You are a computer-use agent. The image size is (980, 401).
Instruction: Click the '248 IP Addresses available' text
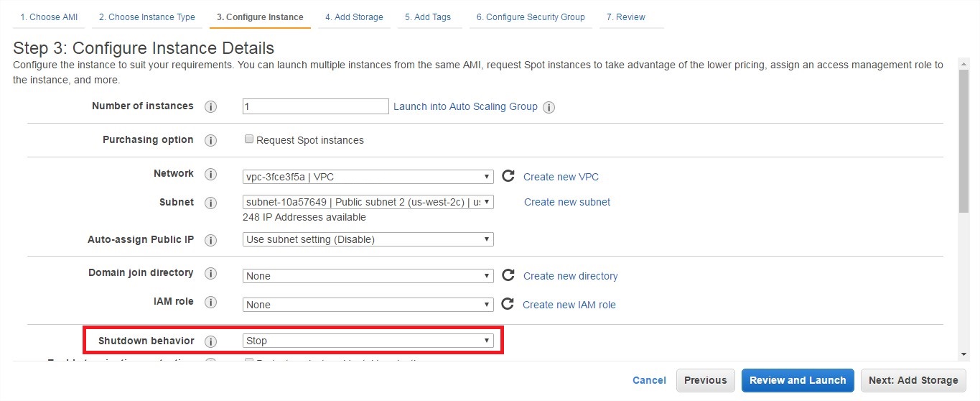[x=306, y=217]
